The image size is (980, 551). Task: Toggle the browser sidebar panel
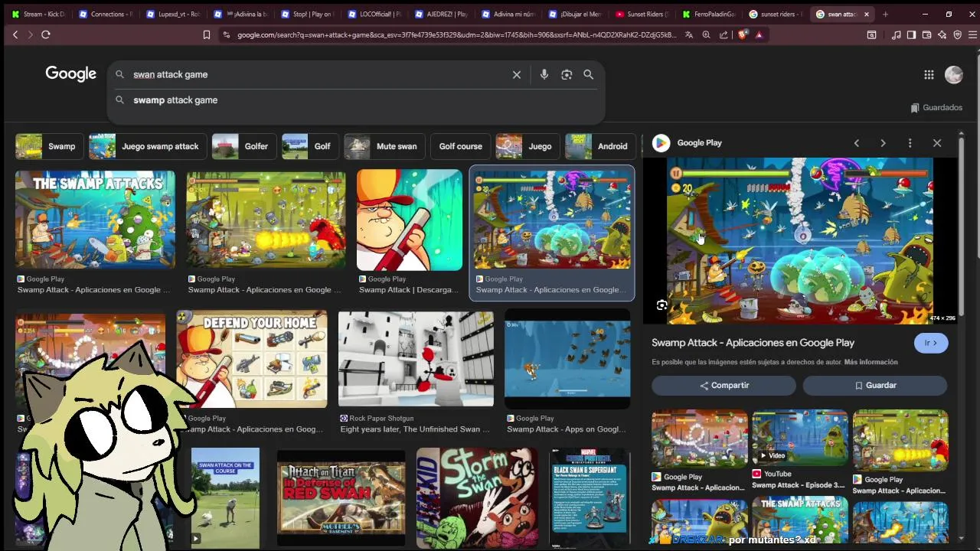tap(911, 34)
